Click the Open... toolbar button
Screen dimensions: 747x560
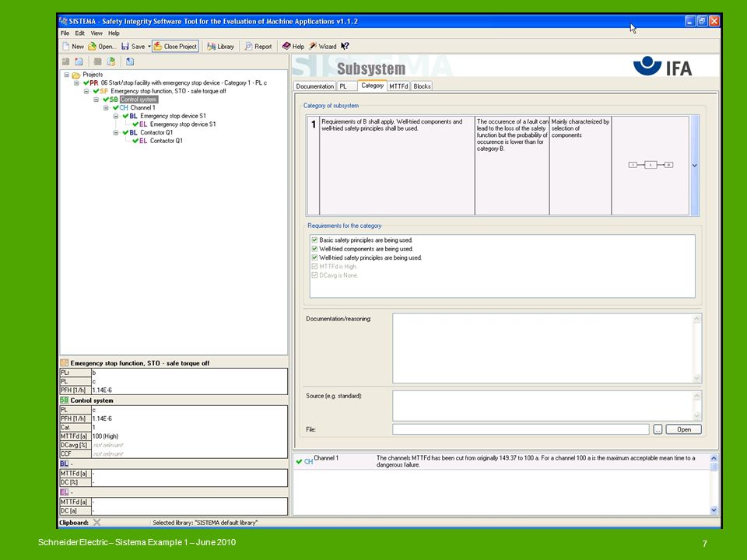click(x=103, y=46)
